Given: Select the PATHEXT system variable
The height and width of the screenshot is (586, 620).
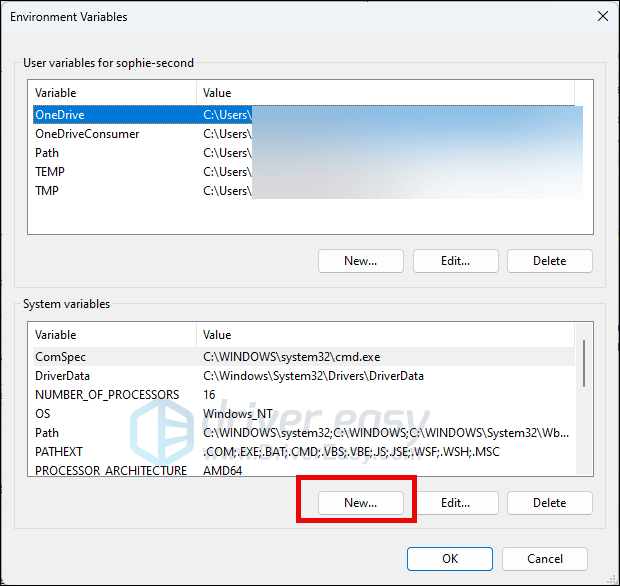Looking at the screenshot, I should pyautogui.click(x=59, y=452).
